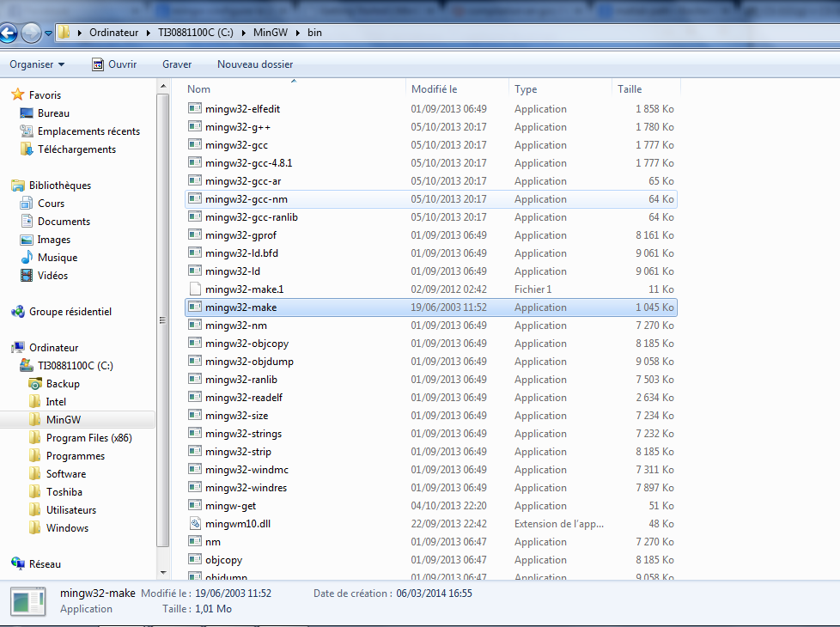Select the Favoris star icon

click(x=18, y=94)
